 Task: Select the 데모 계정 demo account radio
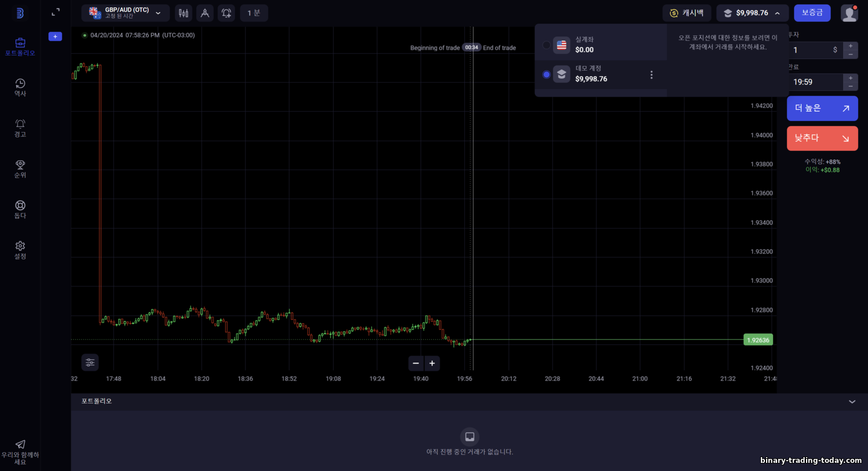[x=546, y=74]
